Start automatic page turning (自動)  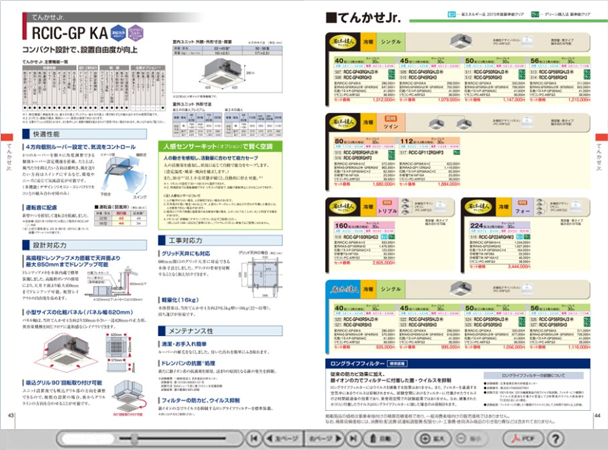tap(381, 438)
